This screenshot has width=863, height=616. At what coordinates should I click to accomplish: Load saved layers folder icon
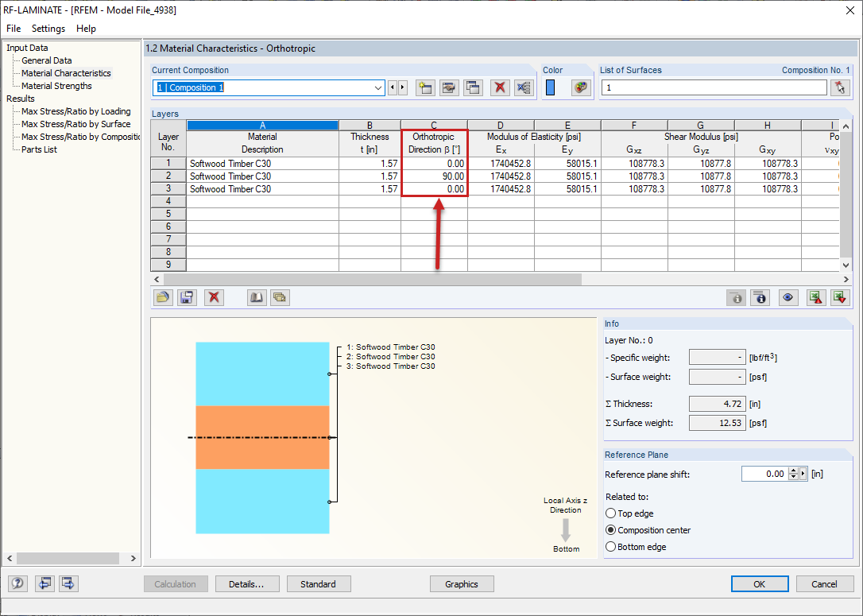point(162,297)
